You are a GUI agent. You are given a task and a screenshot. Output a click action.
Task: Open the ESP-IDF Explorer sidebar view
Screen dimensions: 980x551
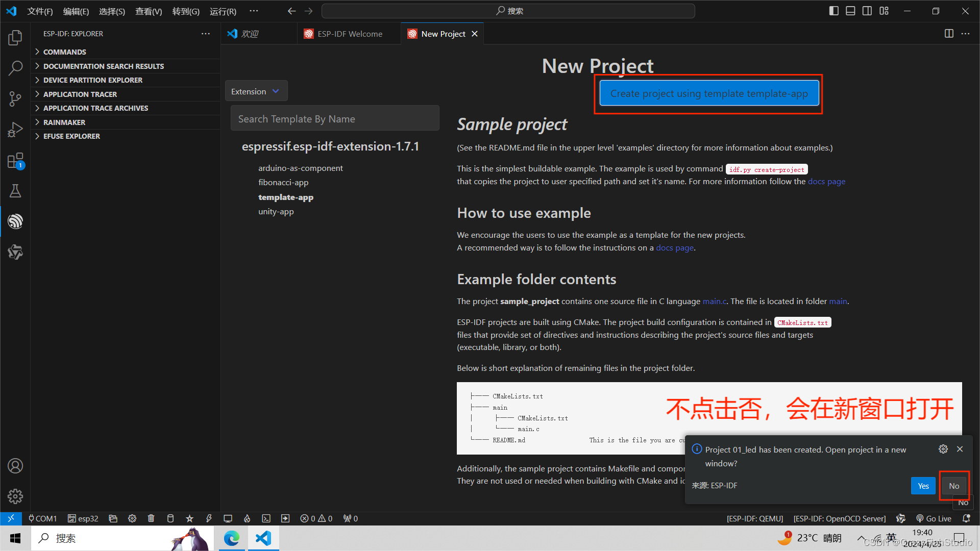pyautogui.click(x=15, y=221)
